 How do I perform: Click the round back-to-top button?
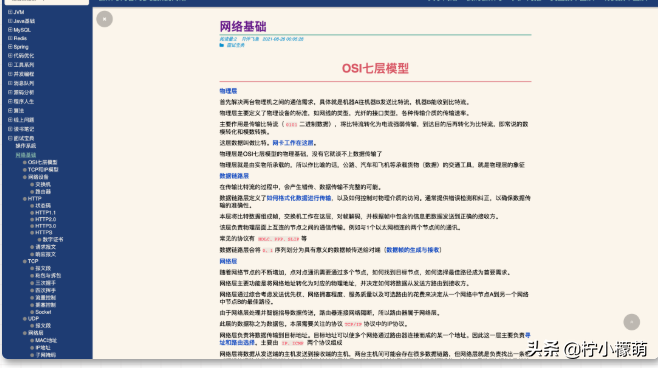click(631, 322)
